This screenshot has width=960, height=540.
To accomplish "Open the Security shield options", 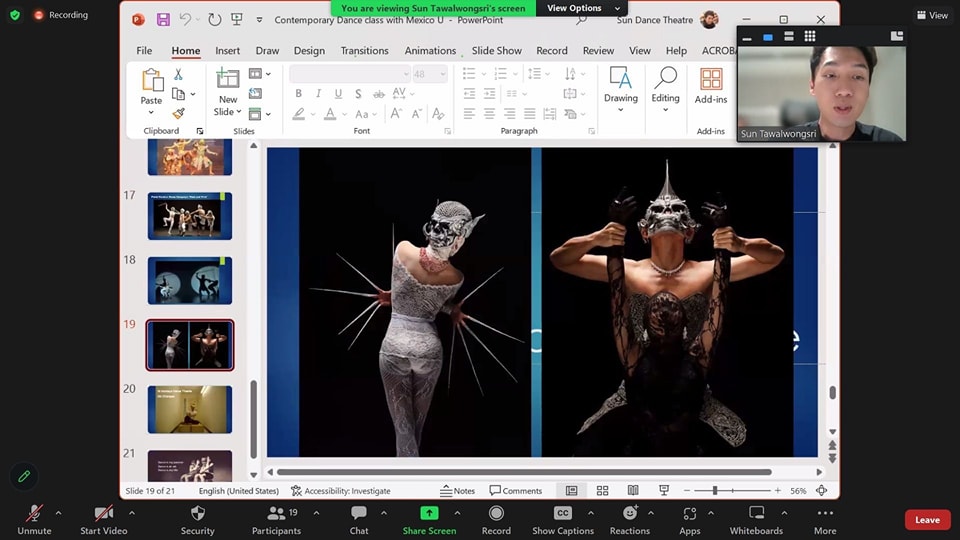I will point(198,513).
